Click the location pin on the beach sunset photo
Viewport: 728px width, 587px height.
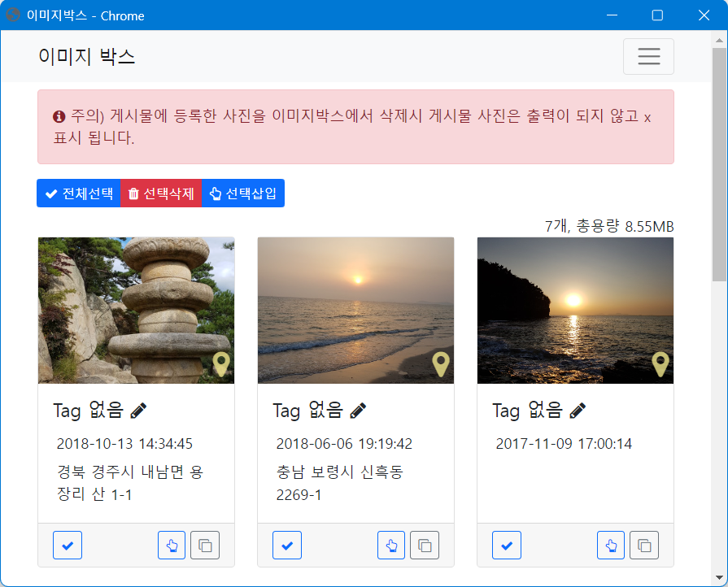tap(441, 364)
